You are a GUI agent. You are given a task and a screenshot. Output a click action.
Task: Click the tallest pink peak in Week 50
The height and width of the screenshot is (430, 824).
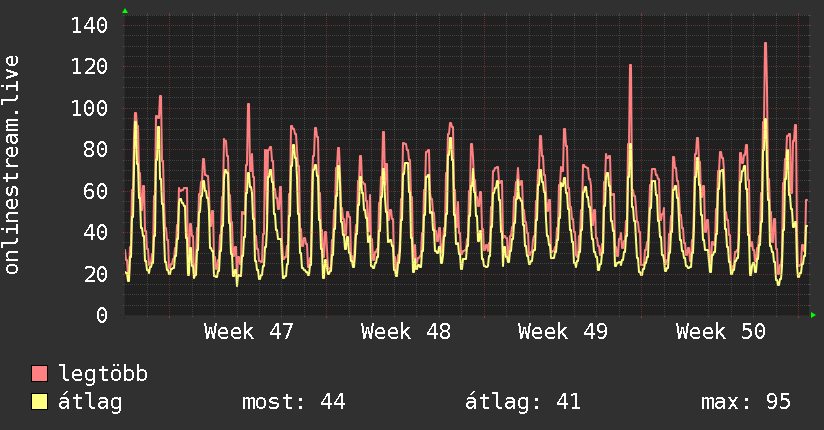click(765, 44)
